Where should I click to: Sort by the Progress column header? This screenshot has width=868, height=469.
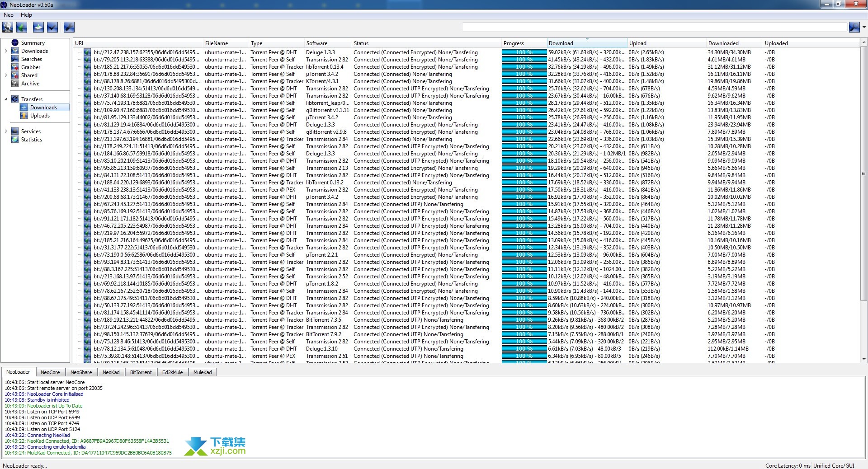524,43
